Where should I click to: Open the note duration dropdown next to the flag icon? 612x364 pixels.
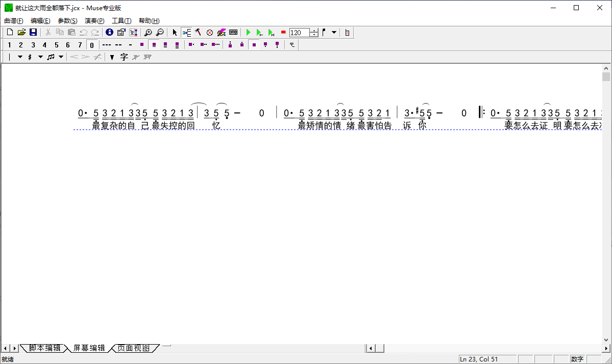coord(334,32)
